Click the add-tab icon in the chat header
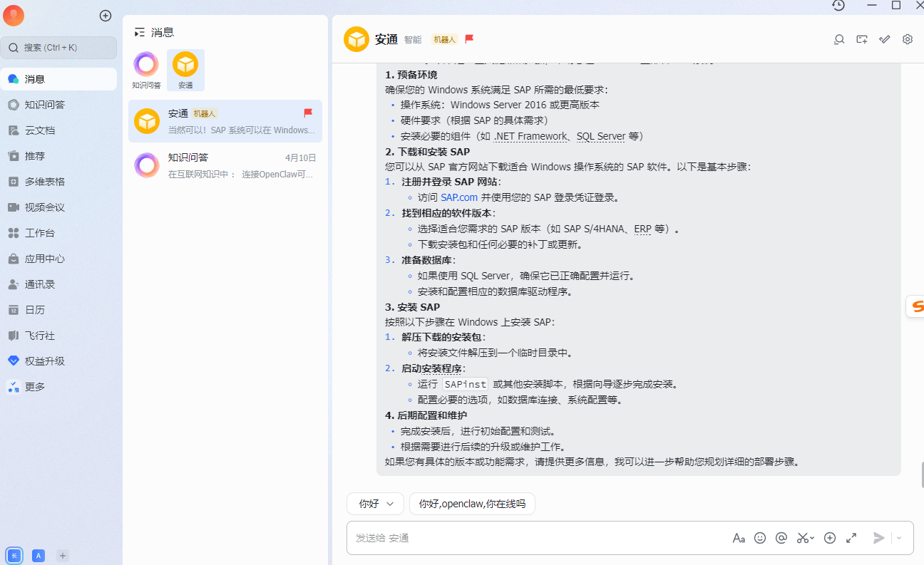 (x=862, y=39)
